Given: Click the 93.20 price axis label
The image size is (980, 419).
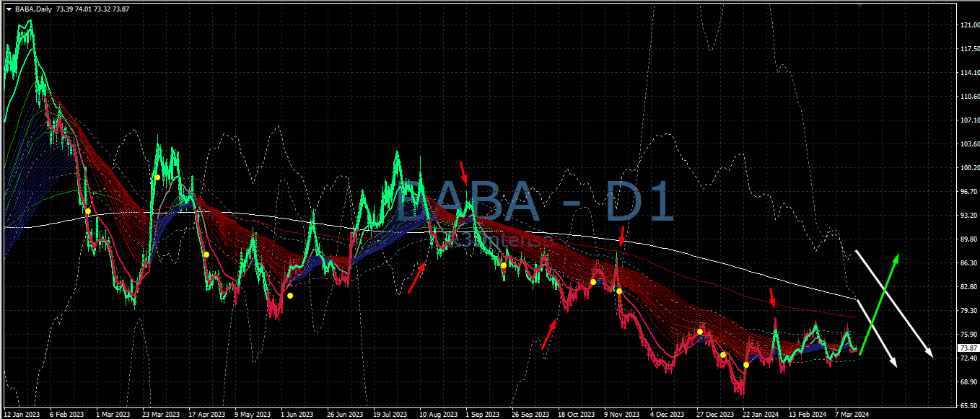Looking at the screenshot, I should pos(969,216).
